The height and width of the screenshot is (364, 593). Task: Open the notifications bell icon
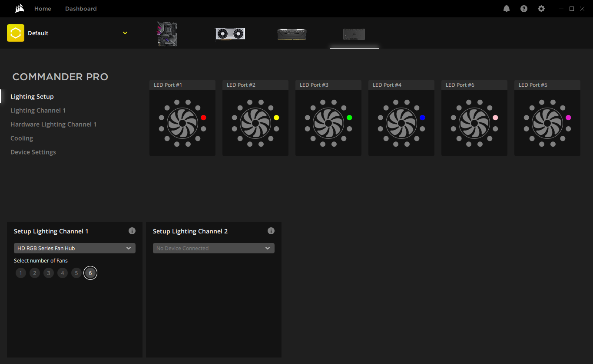[507, 9]
